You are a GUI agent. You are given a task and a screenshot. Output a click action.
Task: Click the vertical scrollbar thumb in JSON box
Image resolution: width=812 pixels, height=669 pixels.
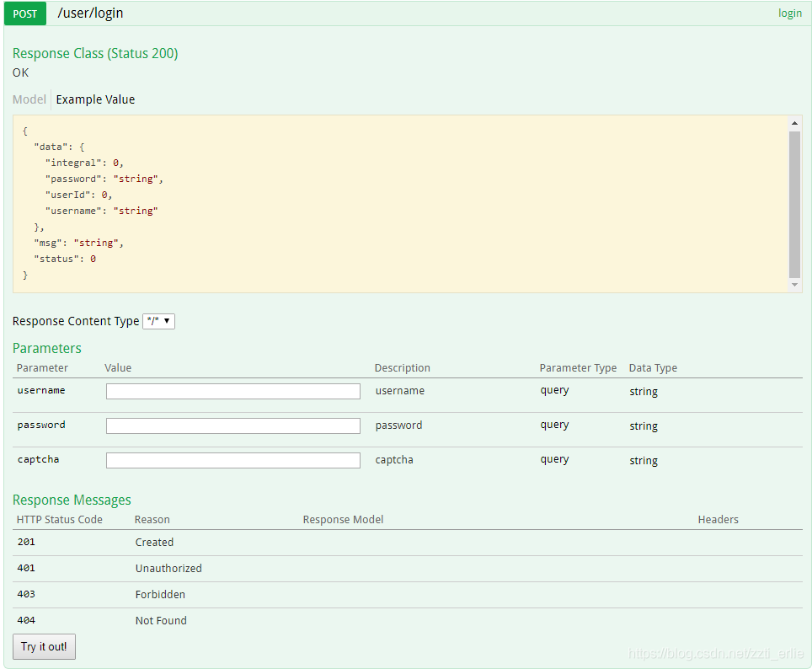(x=794, y=204)
